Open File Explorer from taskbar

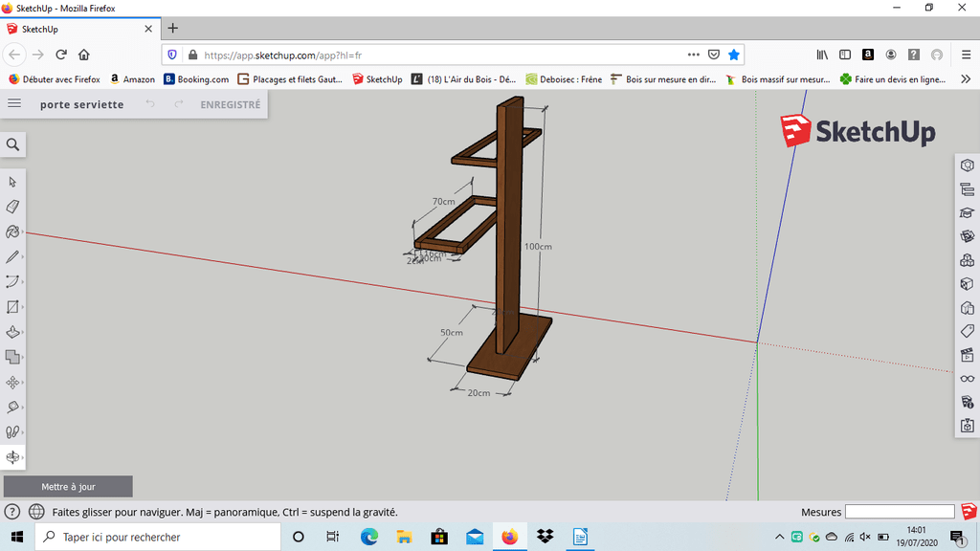point(404,537)
